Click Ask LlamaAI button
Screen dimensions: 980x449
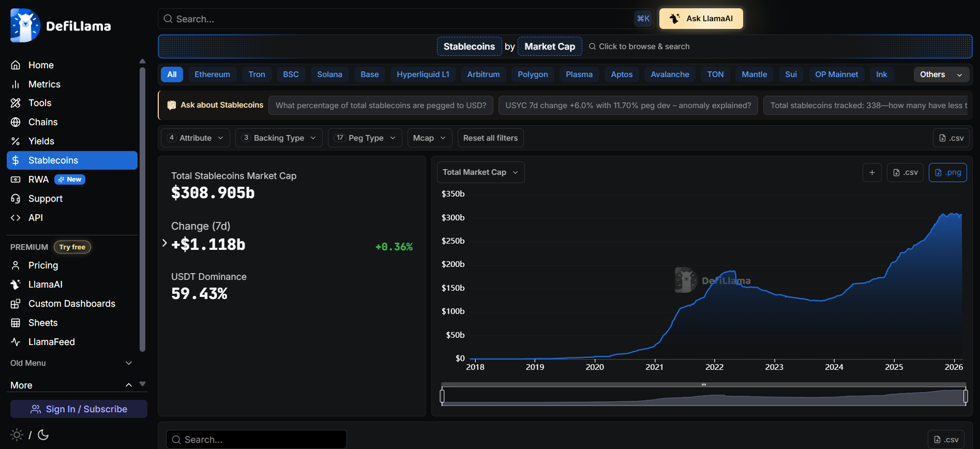(701, 19)
